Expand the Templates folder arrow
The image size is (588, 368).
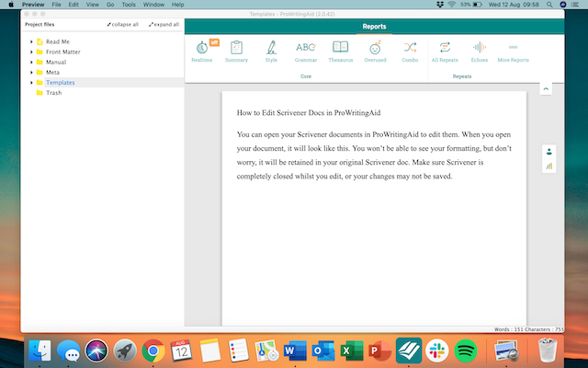tap(31, 82)
